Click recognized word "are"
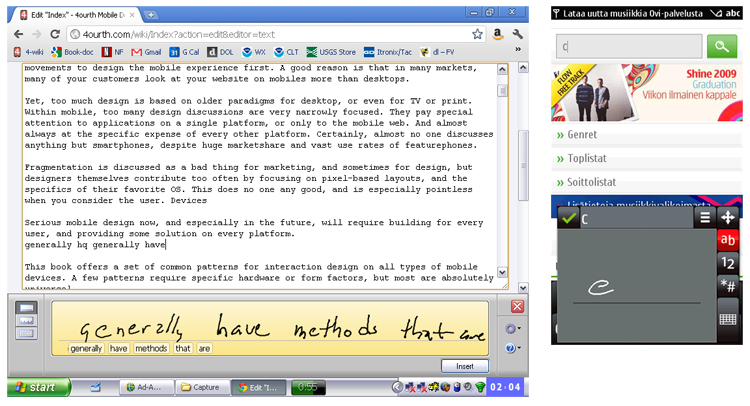 [204, 349]
